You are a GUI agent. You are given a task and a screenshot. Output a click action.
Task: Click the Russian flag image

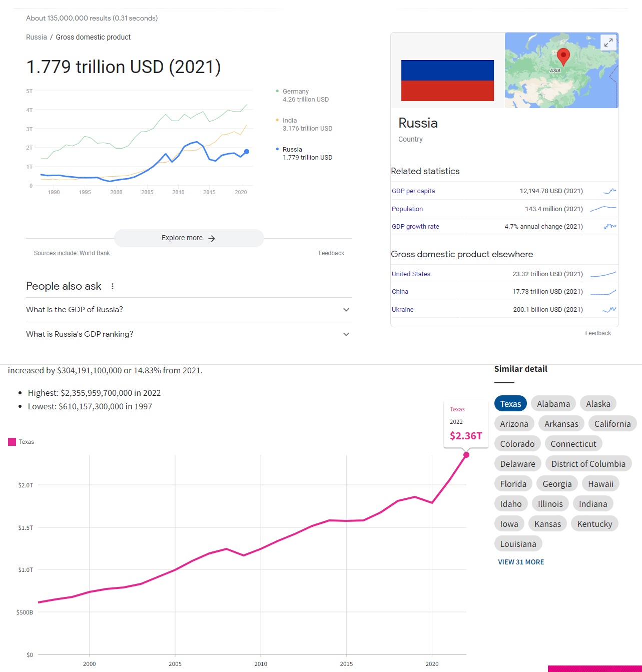pos(447,81)
